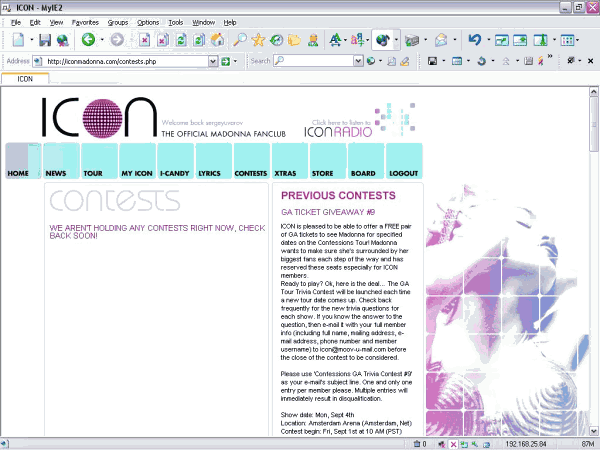Click the page scrollbar up arrow
The height and width of the screenshot is (450, 600).
(x=593, y=92)
